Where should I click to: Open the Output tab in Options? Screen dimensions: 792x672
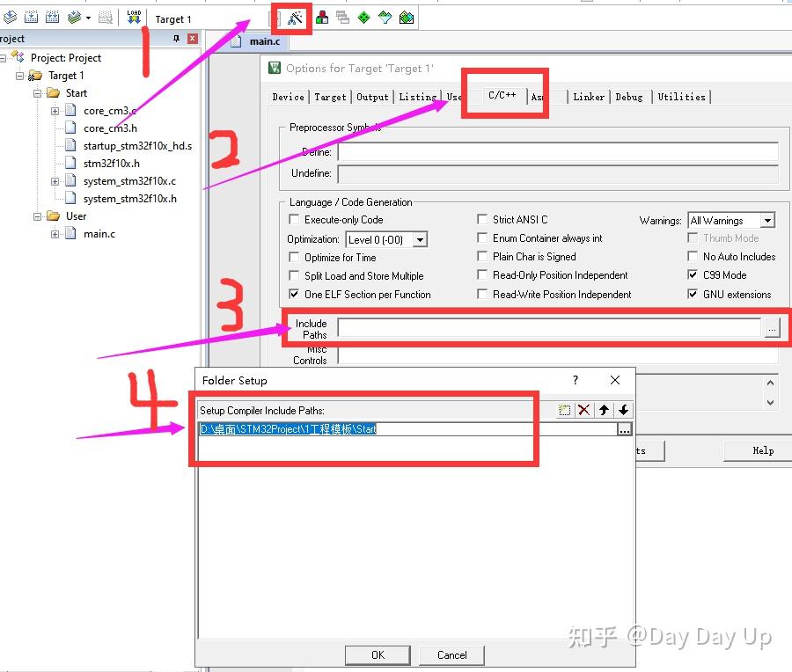[373, 97]
